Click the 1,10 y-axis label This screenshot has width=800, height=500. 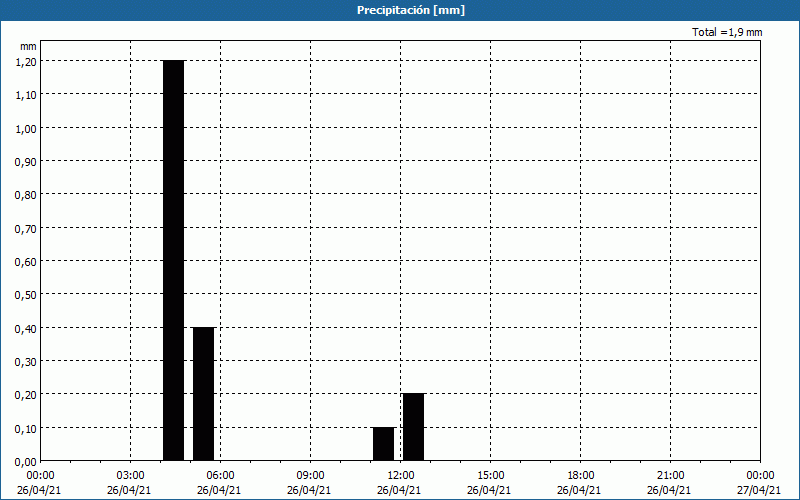pyautogui.click(x=26, y=95)
